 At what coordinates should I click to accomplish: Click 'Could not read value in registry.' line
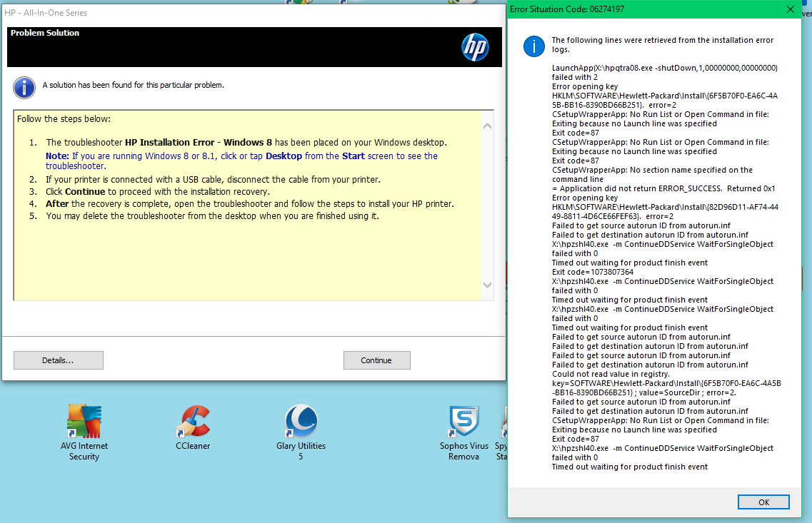click(x=611, y=374)
